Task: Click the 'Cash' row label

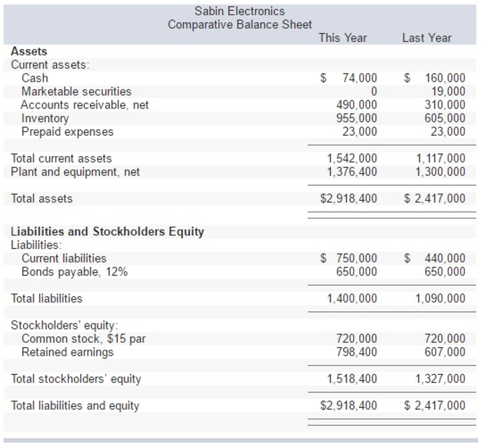Action: point(35,78)
